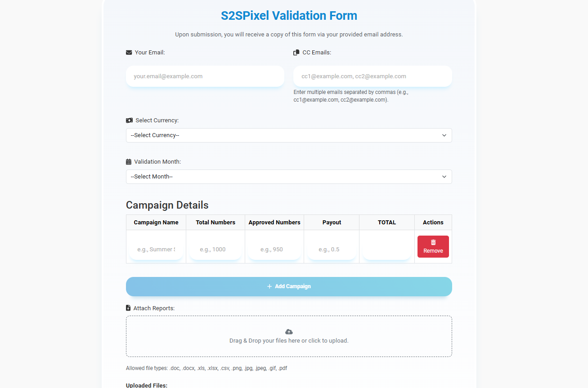Open the Select Currency dropdown

click(x=288, y=135)
